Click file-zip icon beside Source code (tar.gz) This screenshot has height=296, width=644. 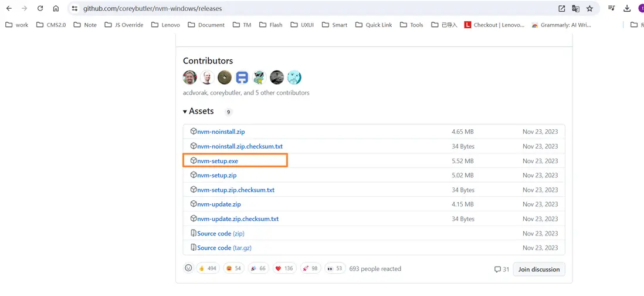(x=194, y=247)
